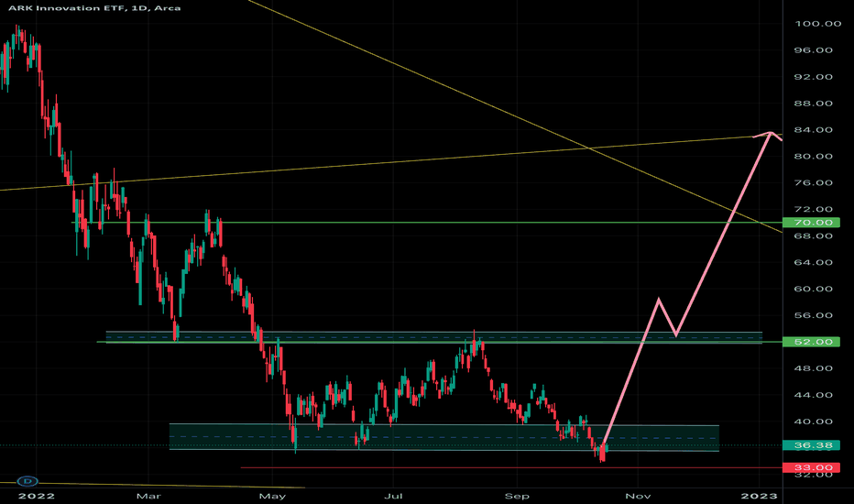Select the red 33.00 price label
This screenshot has height=504, width=854.
[811, 467]
